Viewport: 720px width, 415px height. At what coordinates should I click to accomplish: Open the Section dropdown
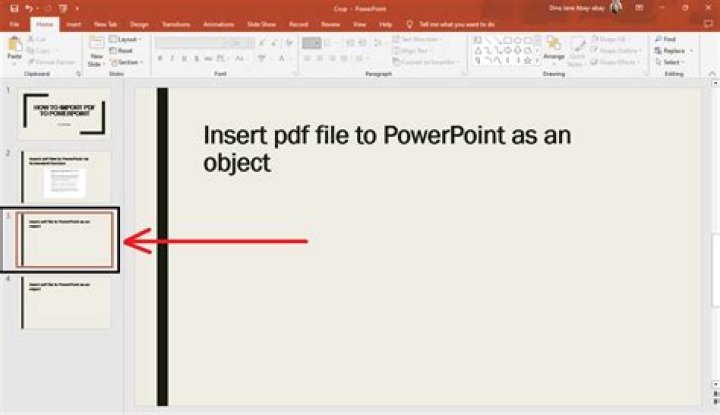126,62
